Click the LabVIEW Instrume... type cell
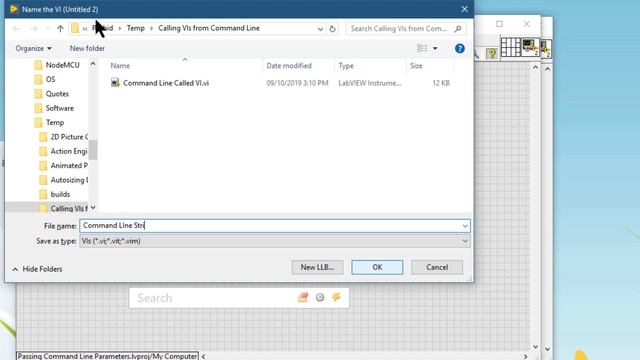This screenshot has height=360, width=640. [x=370, y=83]
